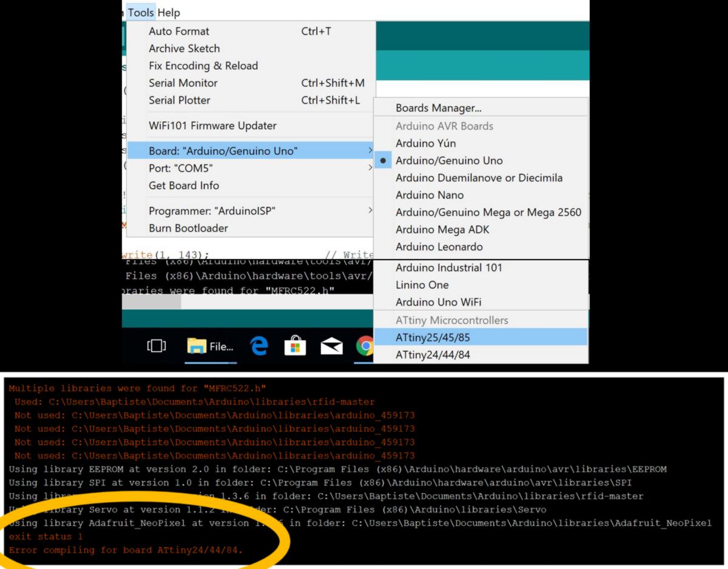Choose Auto Format from Tools menu
Image resolution: width=728 pixels, height=569 pixels.
pos(251,31)
